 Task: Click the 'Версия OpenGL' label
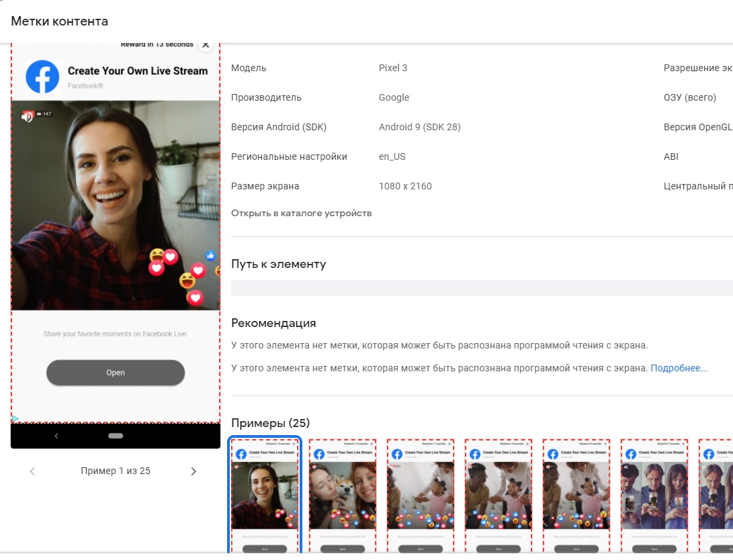tap(698, 127)
